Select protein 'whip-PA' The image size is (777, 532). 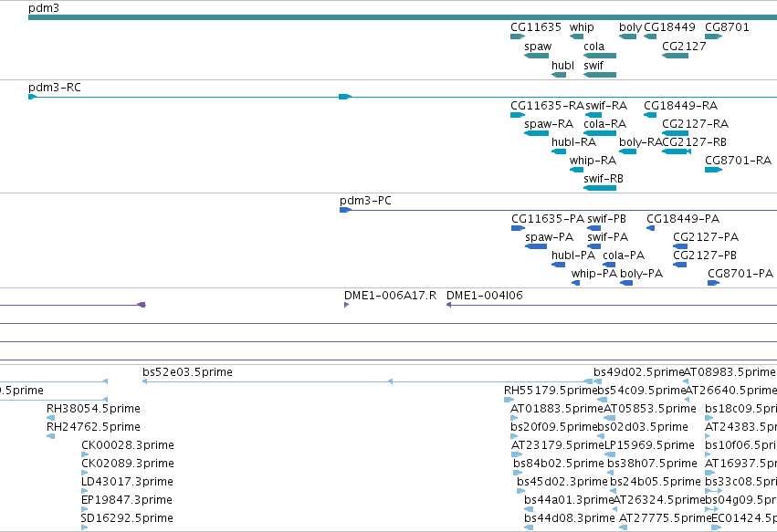point(593,274)
